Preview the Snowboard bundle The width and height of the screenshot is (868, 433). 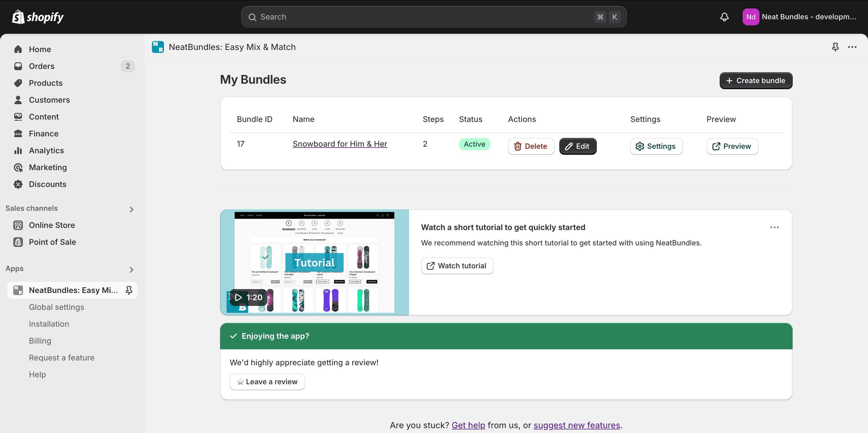coord(732,146)
